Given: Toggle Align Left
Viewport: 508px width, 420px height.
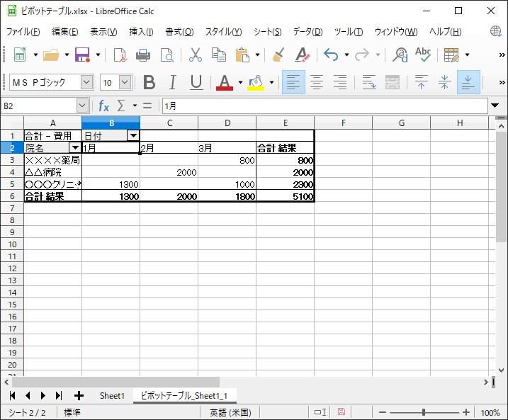Looking at the screenshot, I should tap(293, 82).
